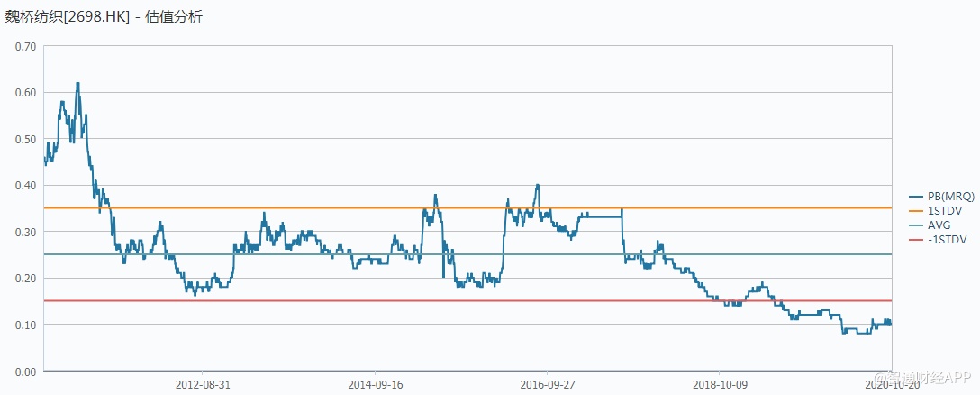Click the 0.50 y-axis label
This screenshot has width=980, height=395.
tap(25, 139)
